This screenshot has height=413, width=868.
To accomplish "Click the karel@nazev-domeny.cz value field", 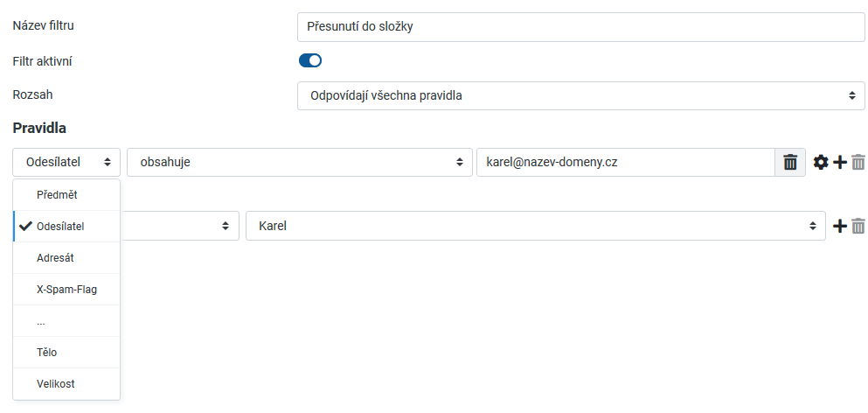I will pos(625,163).
